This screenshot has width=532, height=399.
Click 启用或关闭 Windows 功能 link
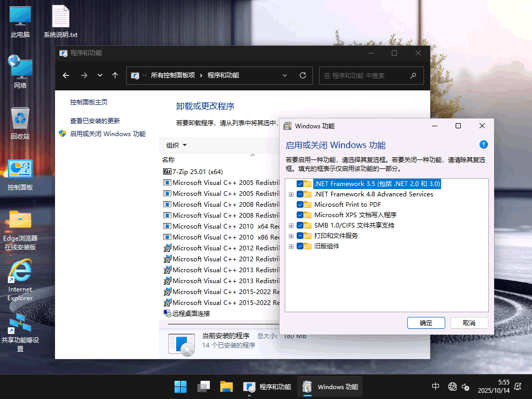point(108,134)
